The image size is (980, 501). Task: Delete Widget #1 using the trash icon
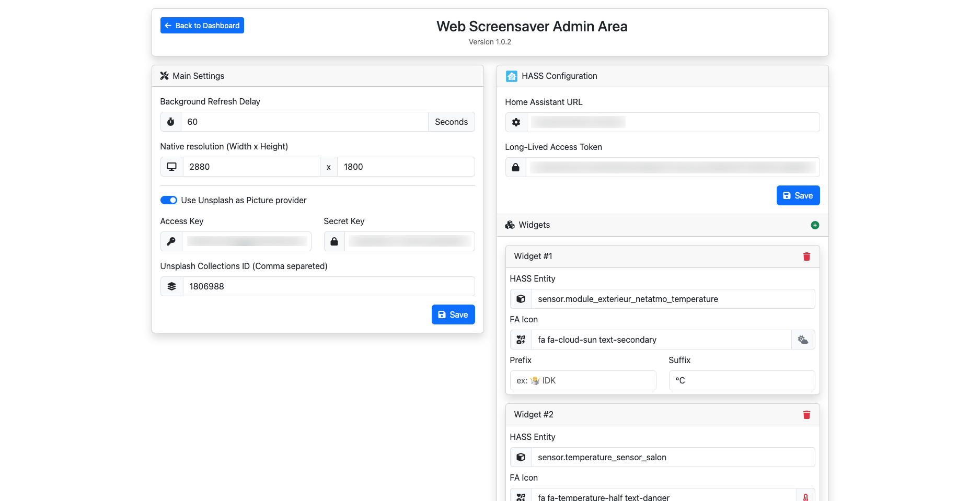click(806, 257)
